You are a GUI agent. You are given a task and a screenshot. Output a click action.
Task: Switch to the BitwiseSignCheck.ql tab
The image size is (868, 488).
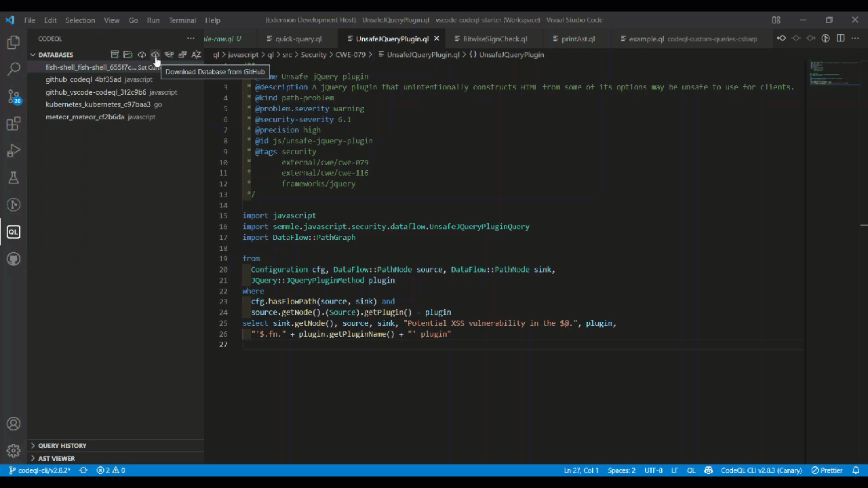pos(494,39)
